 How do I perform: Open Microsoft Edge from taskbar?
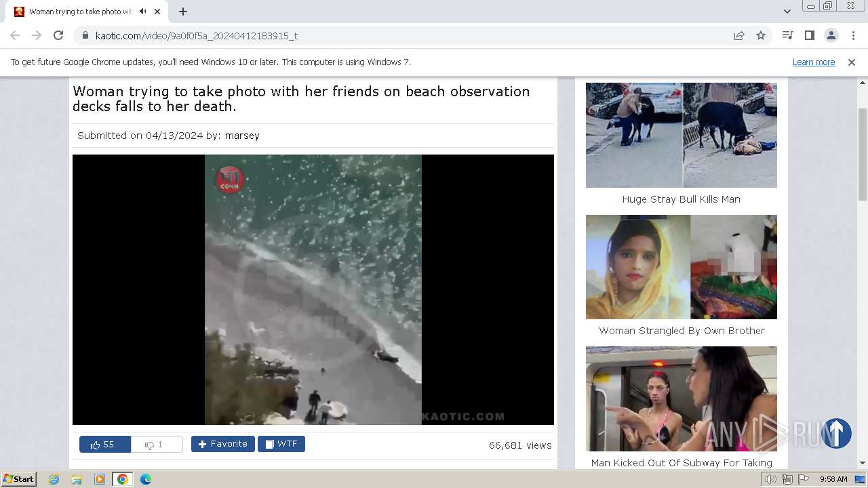(145, 479)
